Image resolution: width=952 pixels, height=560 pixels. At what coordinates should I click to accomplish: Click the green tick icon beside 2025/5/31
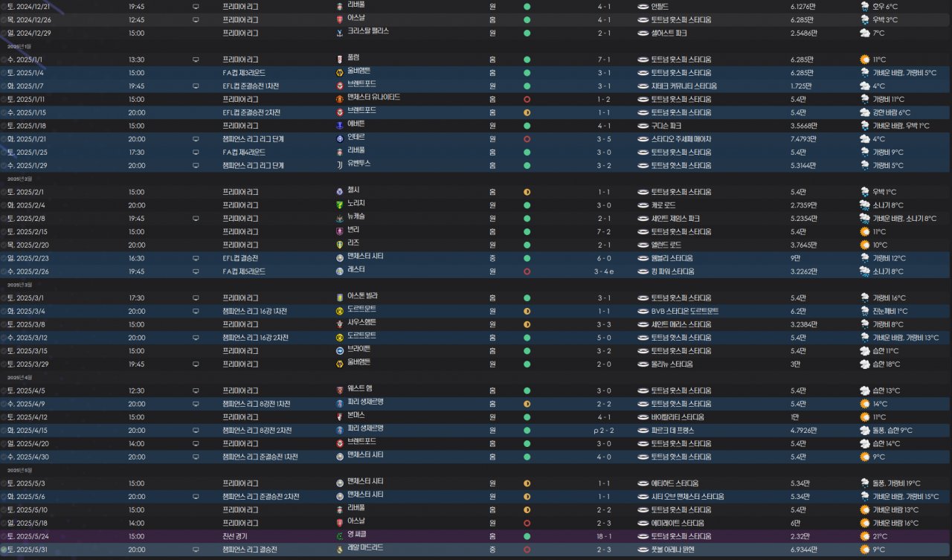pyautogui.click(x=4, y=550)
